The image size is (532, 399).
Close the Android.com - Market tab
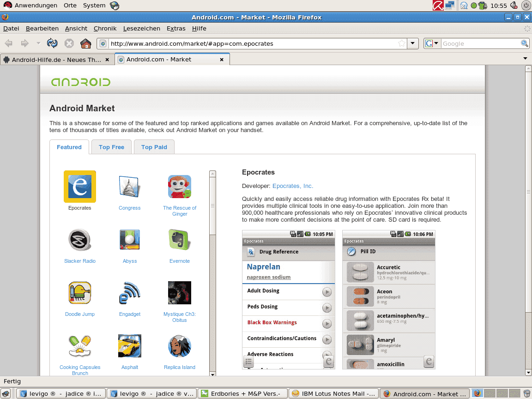[x=222, y=60]
